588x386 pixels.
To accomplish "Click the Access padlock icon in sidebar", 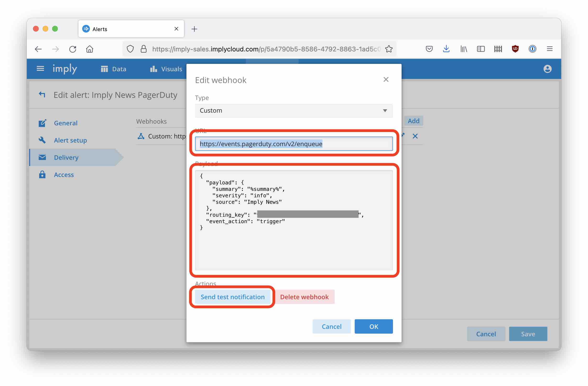I will coord(42,175).
